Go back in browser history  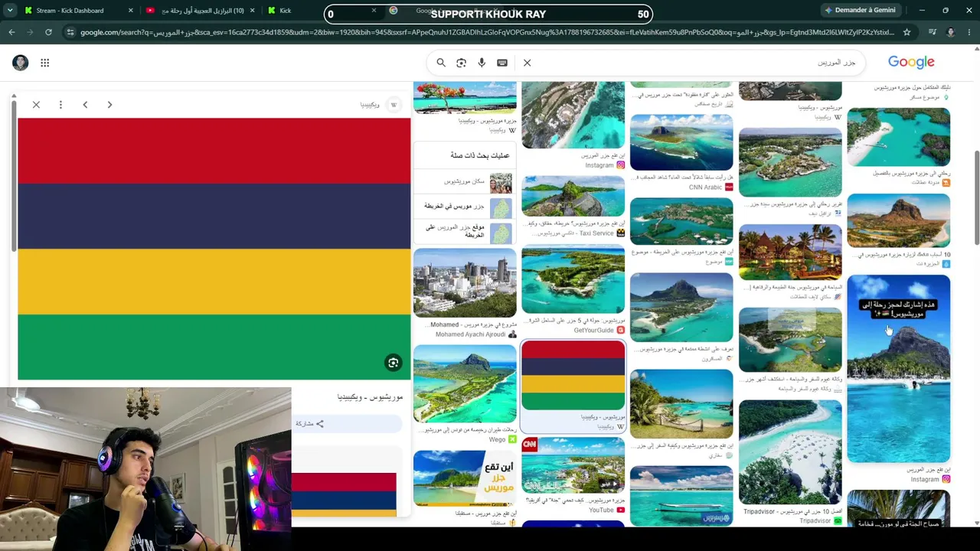[x=11, y=32]
